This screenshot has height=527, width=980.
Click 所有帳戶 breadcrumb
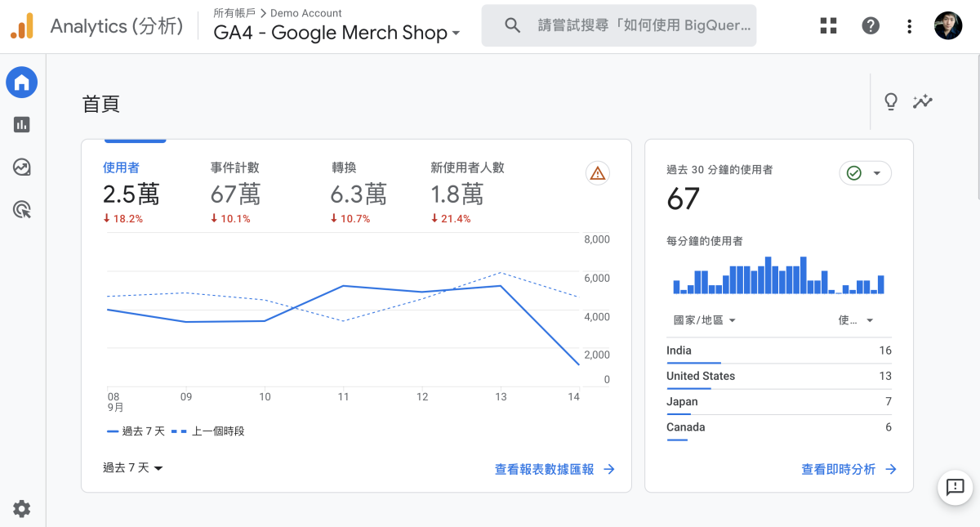pos(234,13)
